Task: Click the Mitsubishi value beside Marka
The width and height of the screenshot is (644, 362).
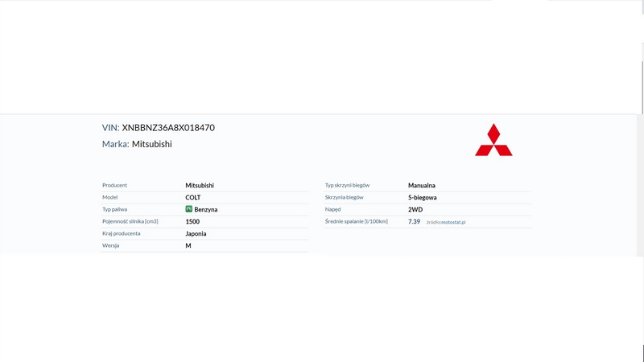Action: coord(152,144)
